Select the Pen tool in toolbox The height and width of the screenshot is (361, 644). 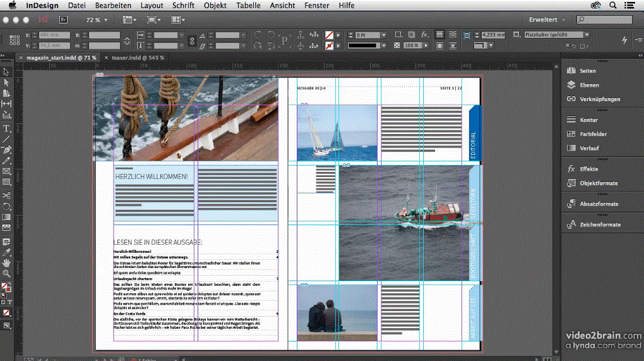pos(6,150)
